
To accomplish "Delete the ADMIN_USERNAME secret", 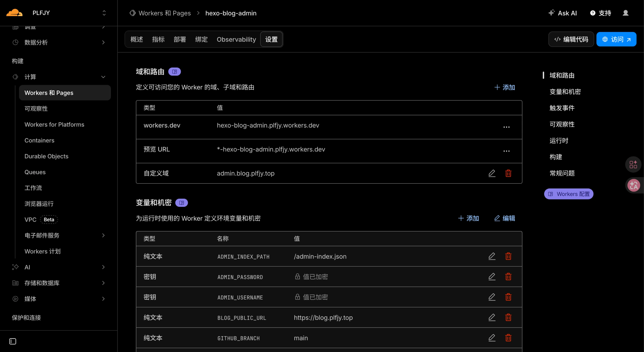I will point(508,297).
